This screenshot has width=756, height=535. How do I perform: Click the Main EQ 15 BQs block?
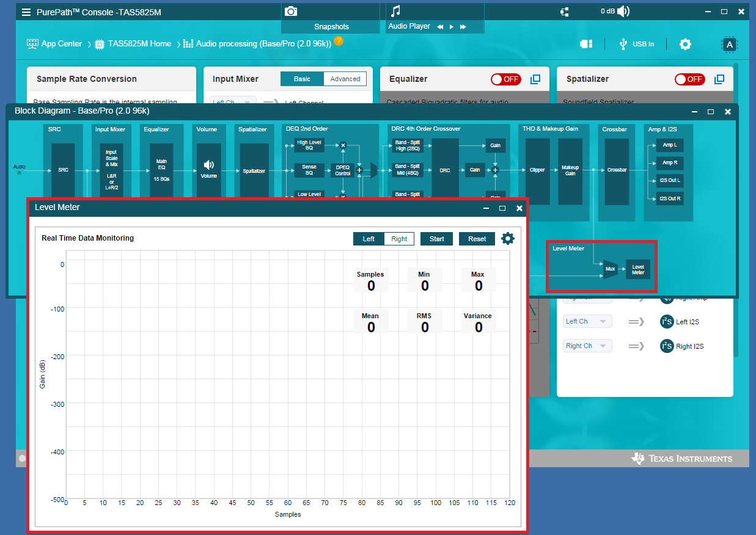[162, 170]
